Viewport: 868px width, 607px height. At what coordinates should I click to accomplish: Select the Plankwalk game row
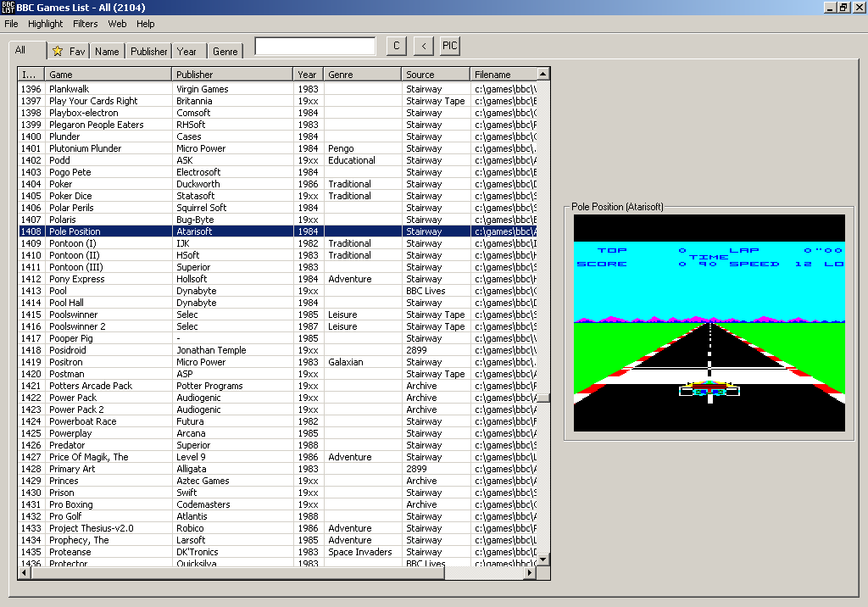[277, 89]
